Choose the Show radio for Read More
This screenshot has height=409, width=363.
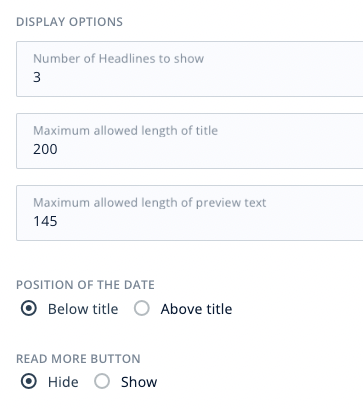[102, 381]
